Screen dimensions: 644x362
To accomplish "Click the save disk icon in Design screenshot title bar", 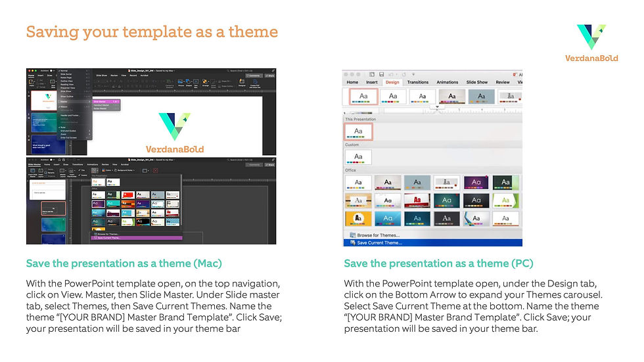I will coord(382,74).
